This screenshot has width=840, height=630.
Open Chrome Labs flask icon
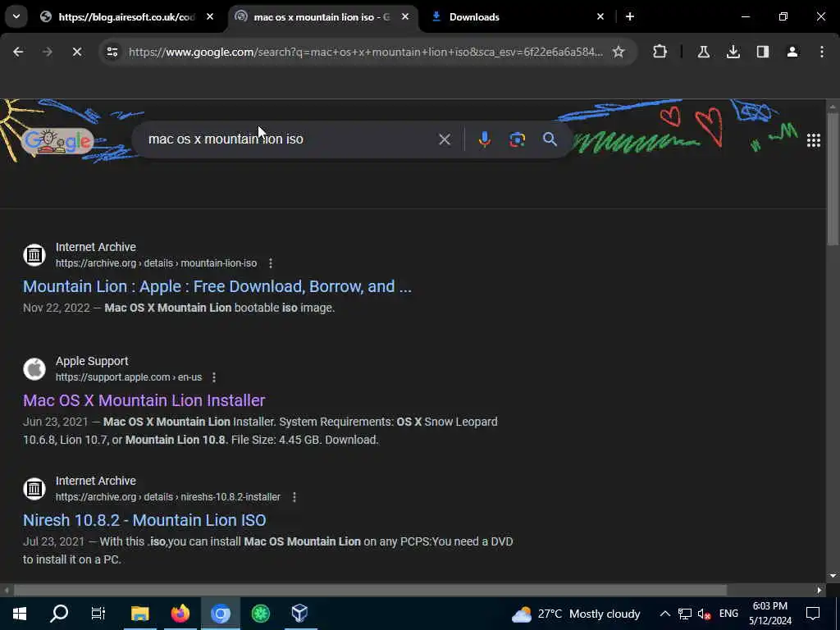[x=703, y=52]
